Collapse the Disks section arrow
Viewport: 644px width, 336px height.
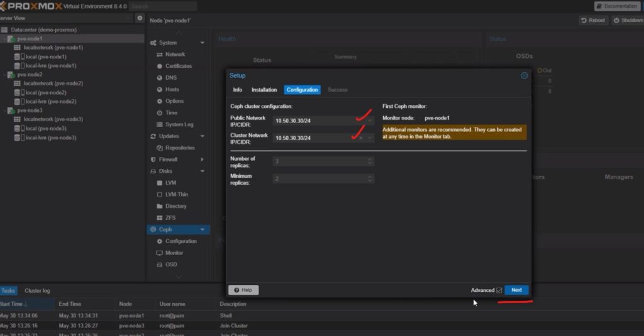click(x=202, y=171)
